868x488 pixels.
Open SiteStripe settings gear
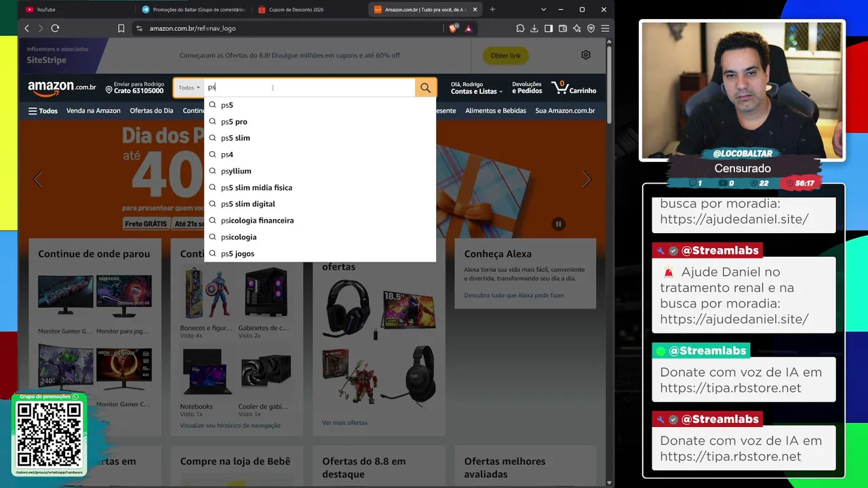[x=586, y=55]
